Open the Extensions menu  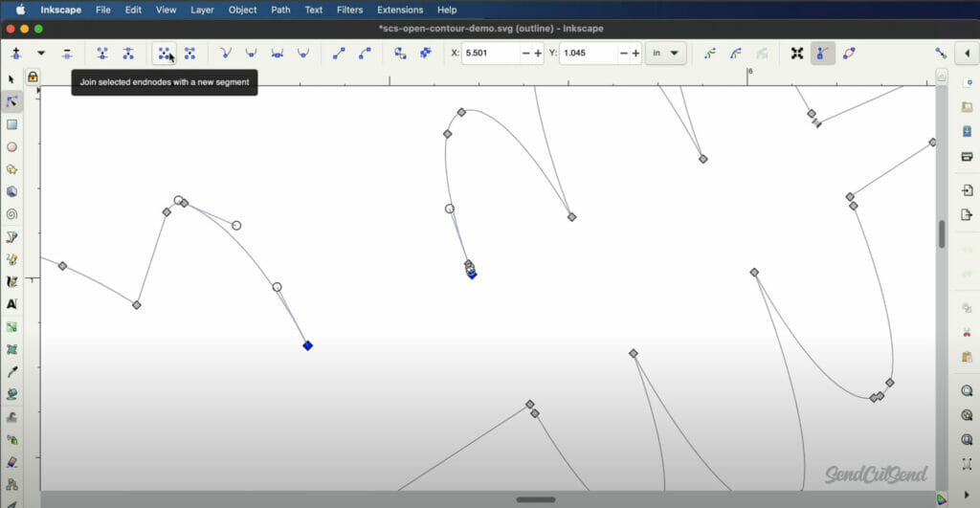tap(400, 10)
